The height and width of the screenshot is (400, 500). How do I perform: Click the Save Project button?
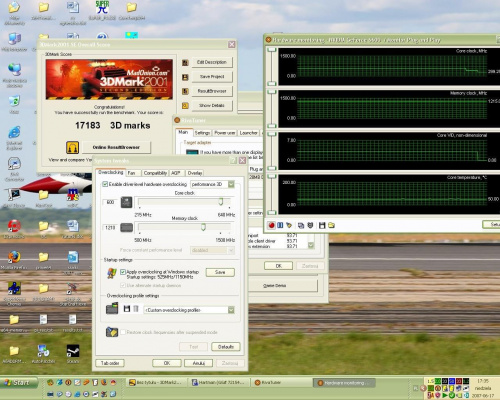212,77
